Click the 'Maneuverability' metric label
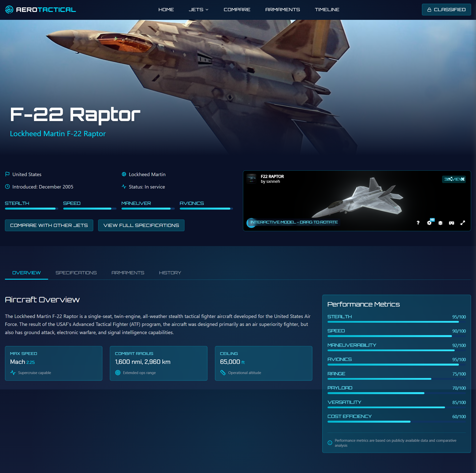 [x=352, y=345]
